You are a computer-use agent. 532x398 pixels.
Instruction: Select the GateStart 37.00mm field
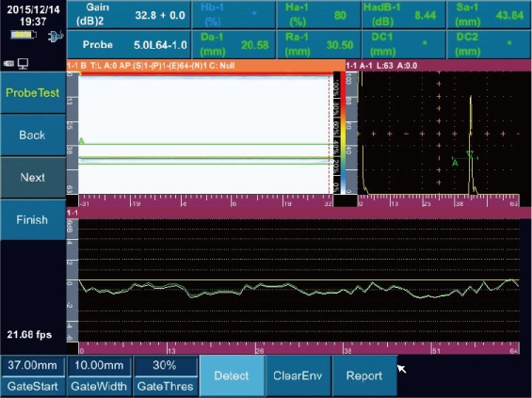(x=33, y=375)
